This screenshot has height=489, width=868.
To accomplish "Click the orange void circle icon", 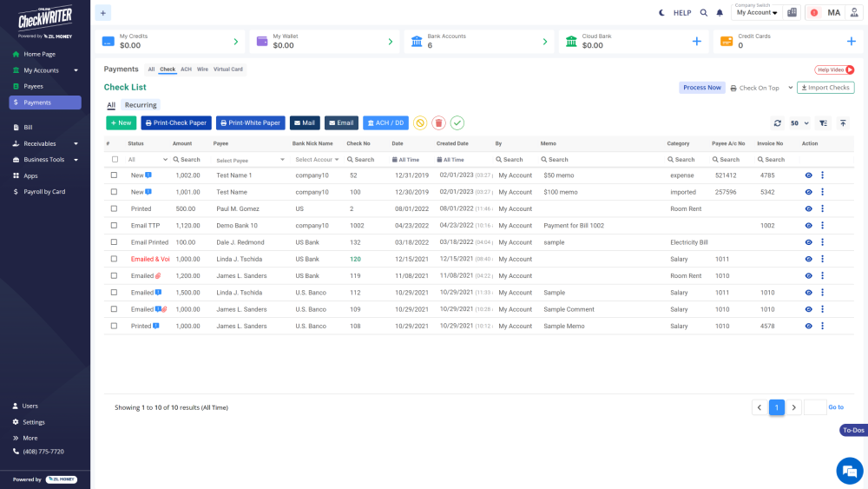I will tap(420, 123).
